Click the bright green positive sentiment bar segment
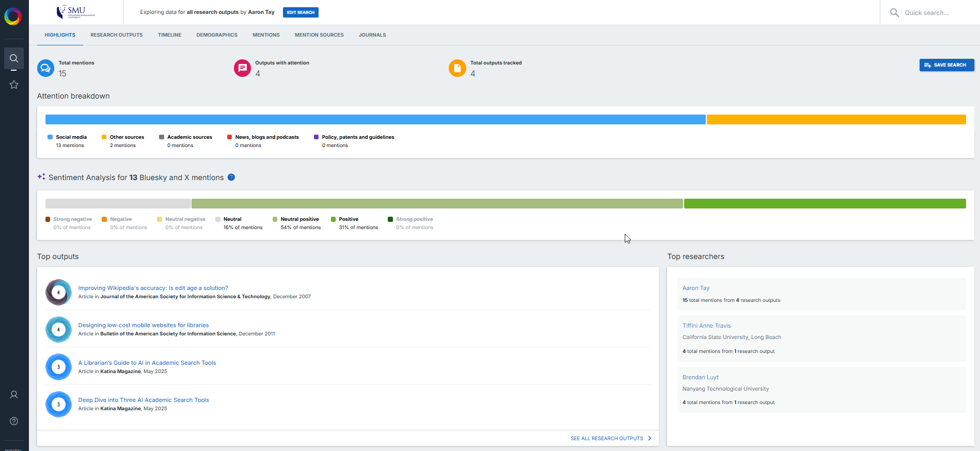Screen dimensions: 980x451 click(825, 203)
